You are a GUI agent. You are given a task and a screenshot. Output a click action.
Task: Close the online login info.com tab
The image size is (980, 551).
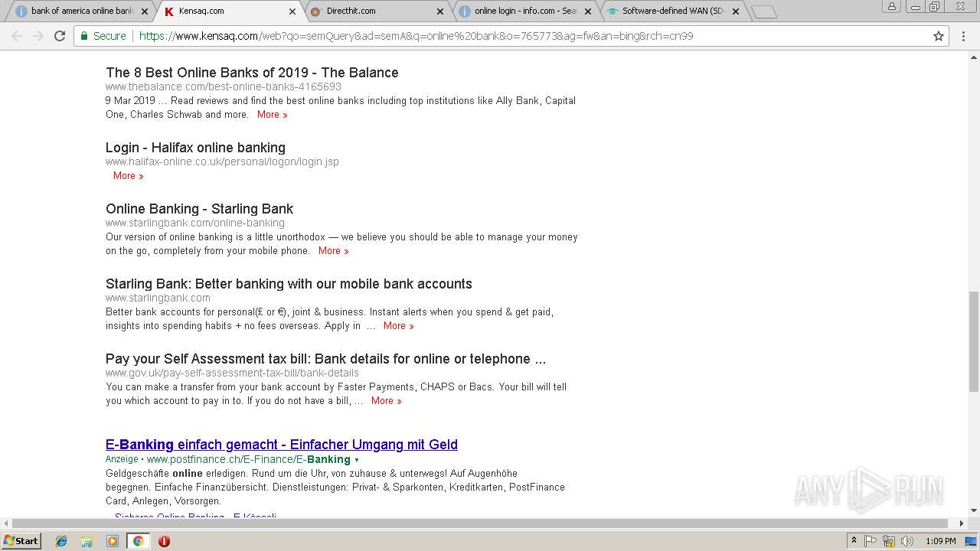click(x=587, y=11)
